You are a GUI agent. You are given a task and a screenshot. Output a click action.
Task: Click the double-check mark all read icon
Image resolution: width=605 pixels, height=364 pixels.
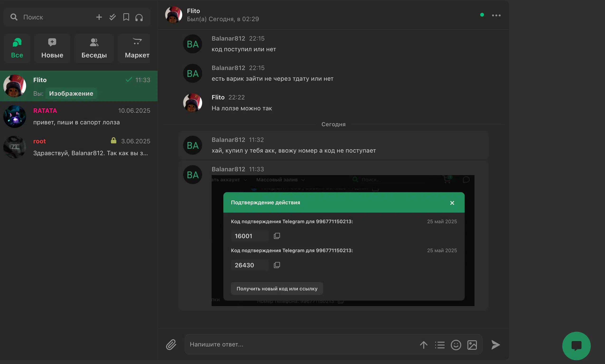click(x=112, y=17)
